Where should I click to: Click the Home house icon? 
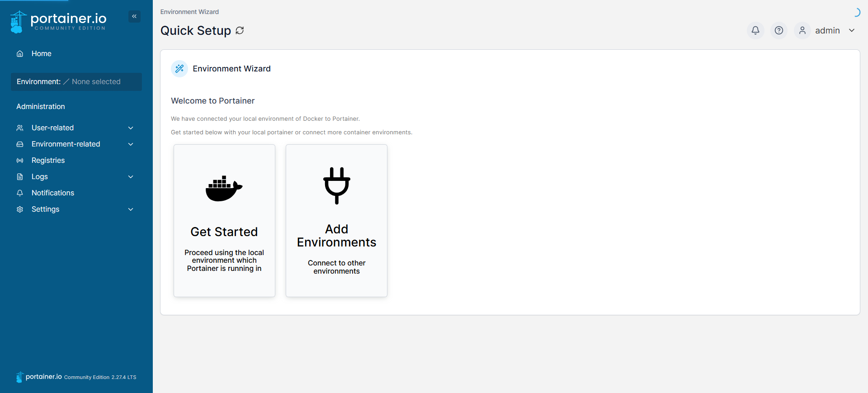click(x=20, y=54)
